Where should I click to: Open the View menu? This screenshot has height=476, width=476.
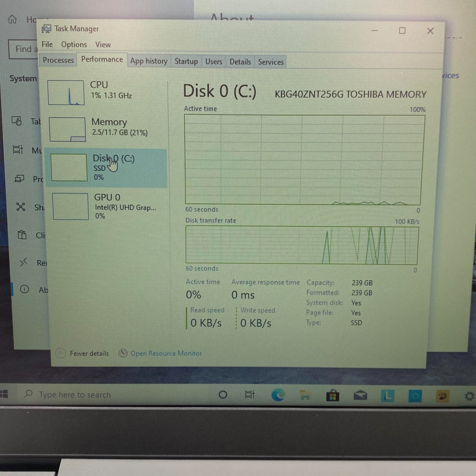(103, 45)
